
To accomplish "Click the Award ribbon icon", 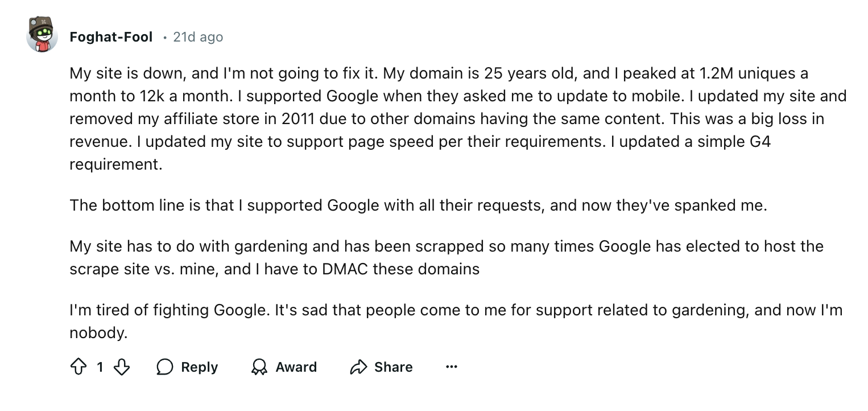I will pos(259,367).
